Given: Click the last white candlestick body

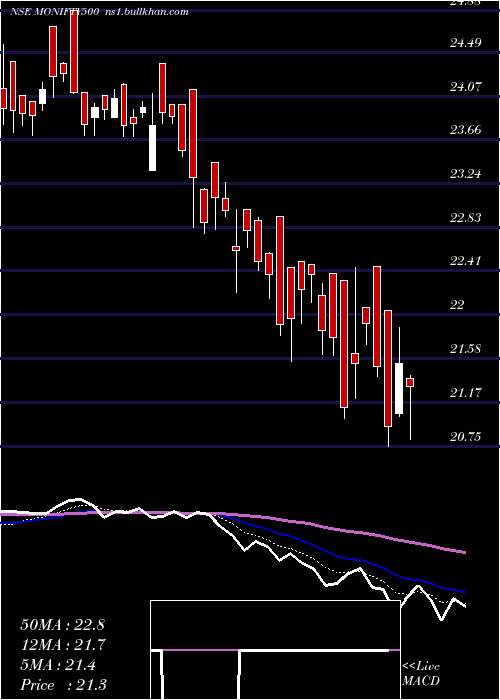Looking at the screenshot, I should [x=399, y=389].
